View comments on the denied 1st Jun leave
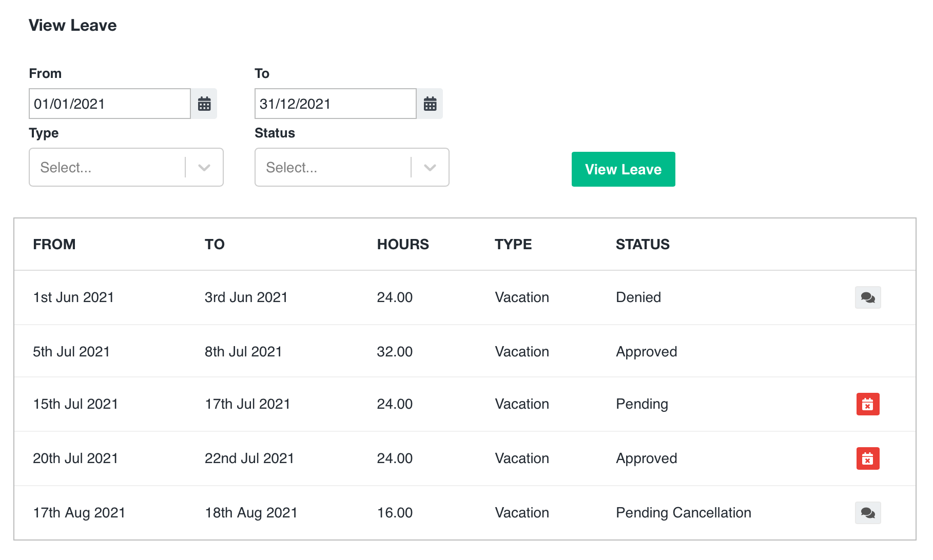The height and width of the screenshot is (560, 933). (868, 297)
